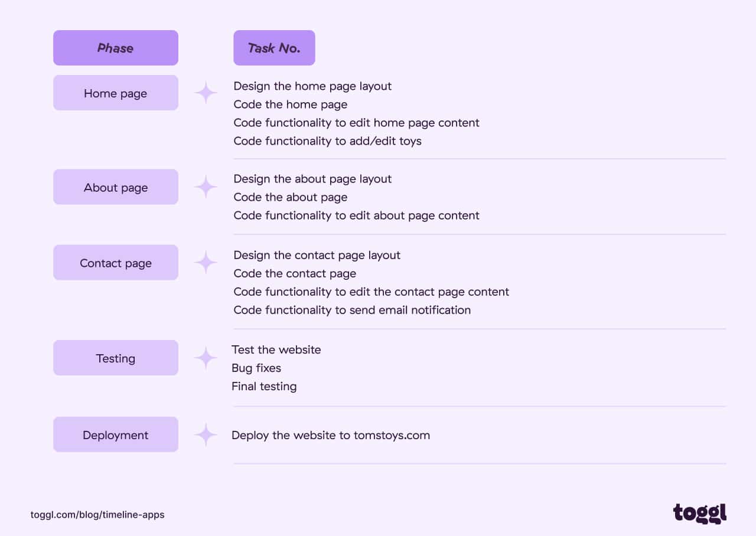Select the Task No. header label
This screenshot has height=536, width=756.
(274, 48)
